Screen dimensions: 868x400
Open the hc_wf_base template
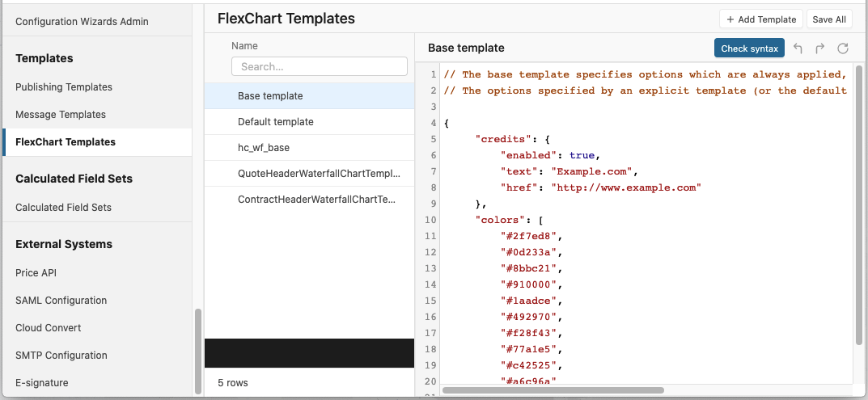310,148
